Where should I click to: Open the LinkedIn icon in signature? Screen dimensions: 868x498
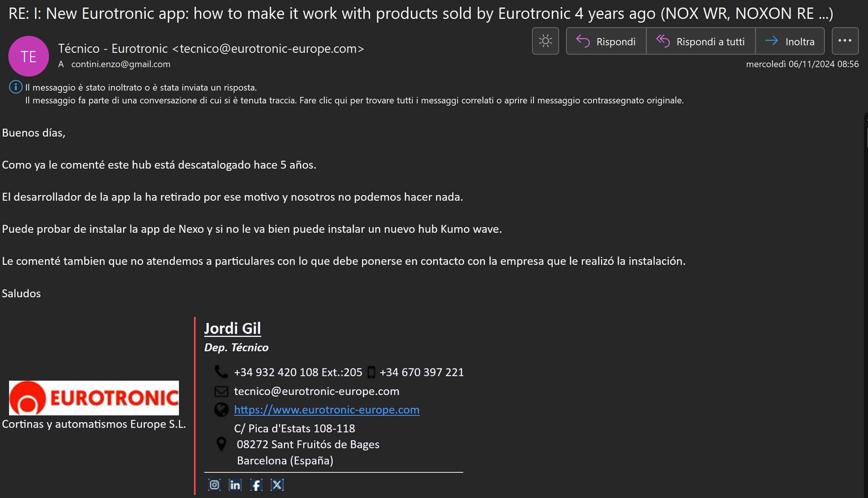click(x=235, y=485)
